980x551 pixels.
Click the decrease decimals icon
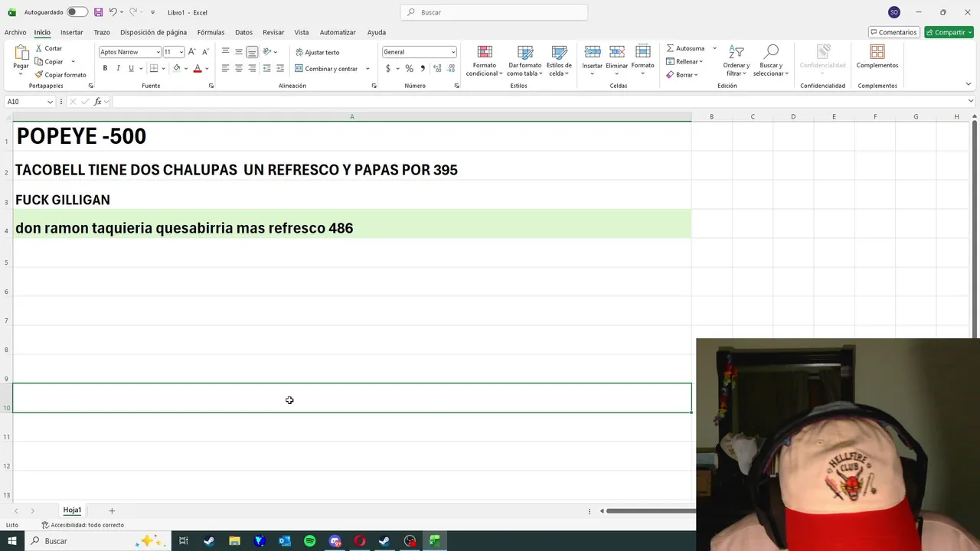pos(450,68)
